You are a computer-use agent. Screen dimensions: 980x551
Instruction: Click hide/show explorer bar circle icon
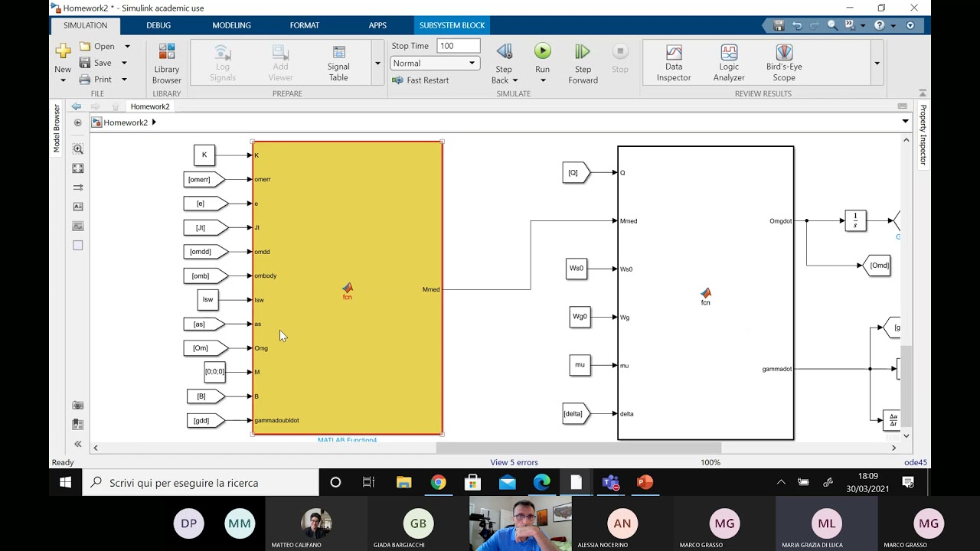pyautogui.click(x=77, y=122)
